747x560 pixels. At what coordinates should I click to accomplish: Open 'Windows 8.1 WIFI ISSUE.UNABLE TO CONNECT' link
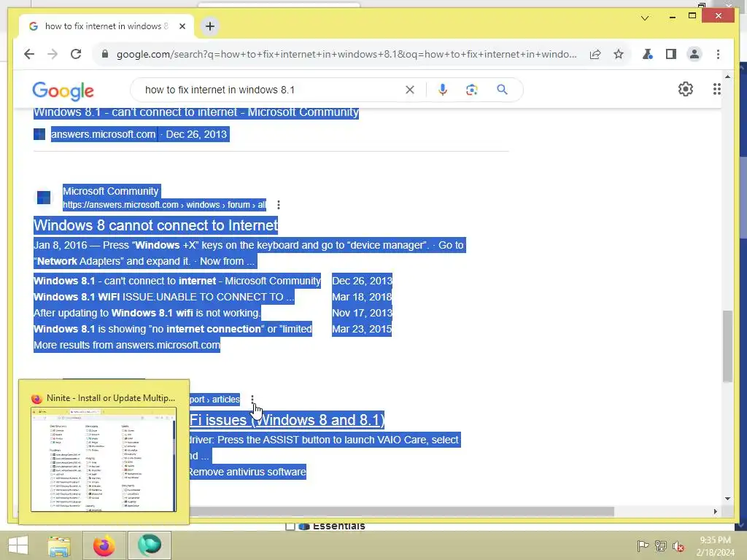tap(164, 297)
